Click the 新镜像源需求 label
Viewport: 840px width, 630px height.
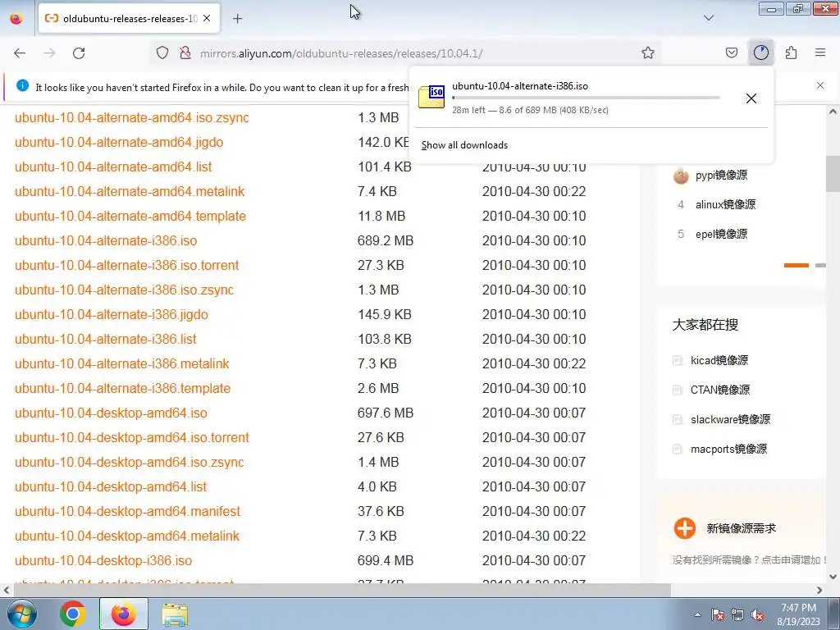(741, 529)
